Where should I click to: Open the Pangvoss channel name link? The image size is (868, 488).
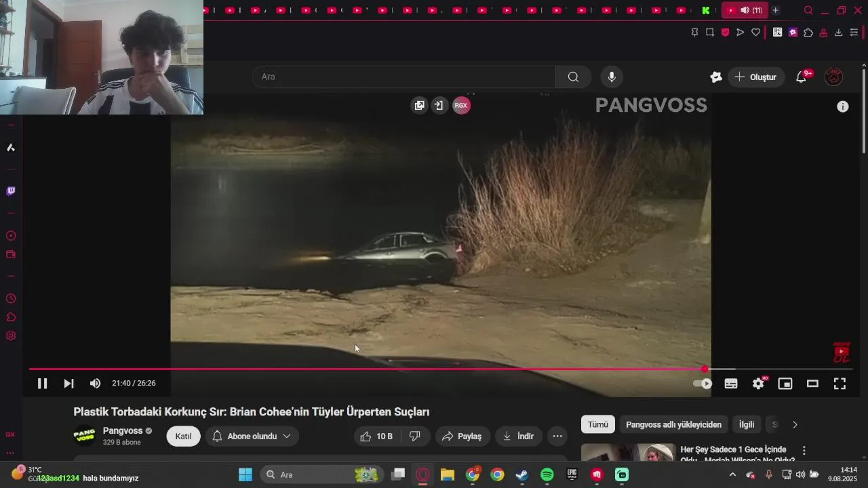[x=123, y=430]
